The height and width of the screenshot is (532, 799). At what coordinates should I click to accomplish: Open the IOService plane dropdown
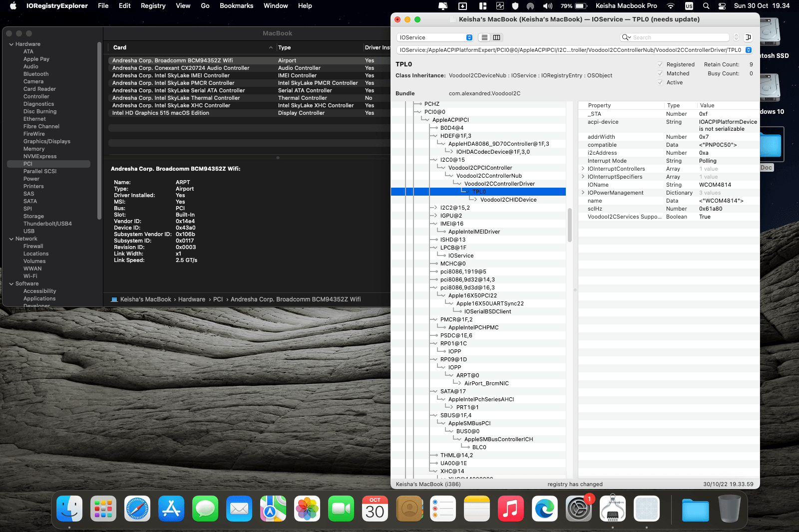click(x=434, y=37)
